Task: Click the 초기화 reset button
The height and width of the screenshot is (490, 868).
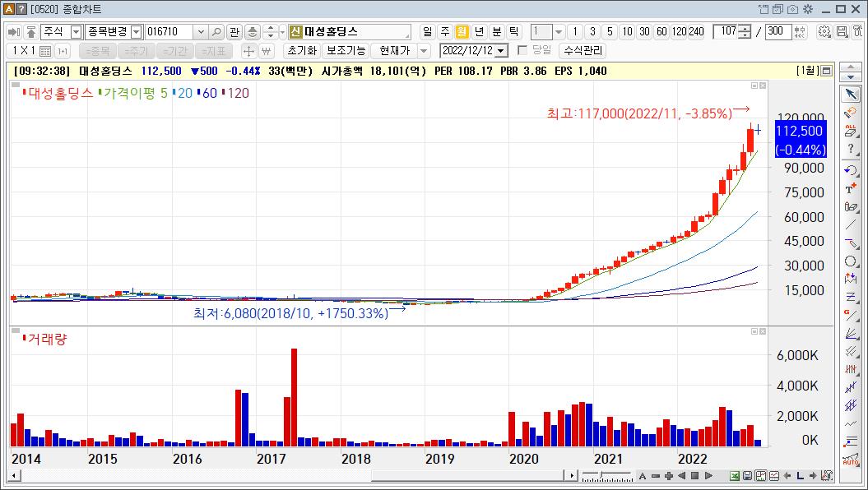Action: [302, 51]
